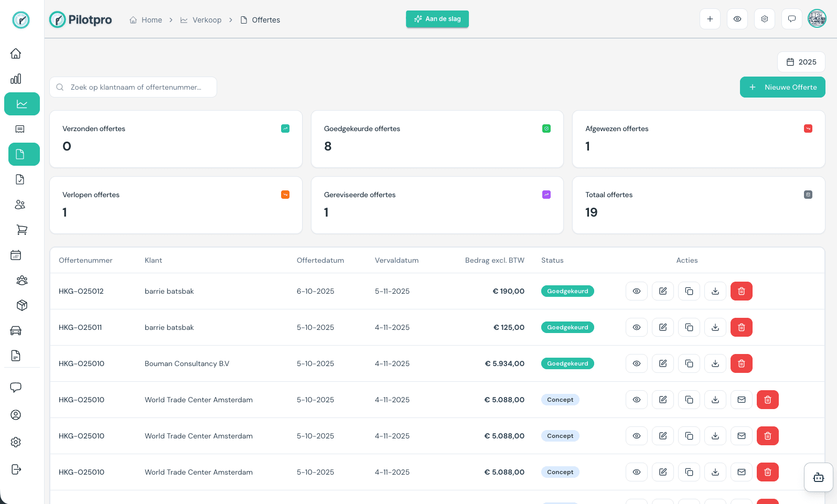
Task: Open the 2025 year selector
Action: 801,62
